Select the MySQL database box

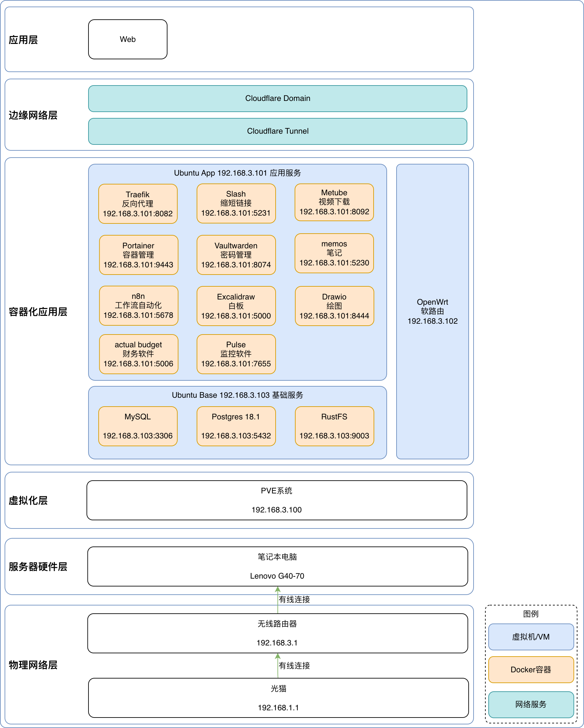click(x=138, y=426)
